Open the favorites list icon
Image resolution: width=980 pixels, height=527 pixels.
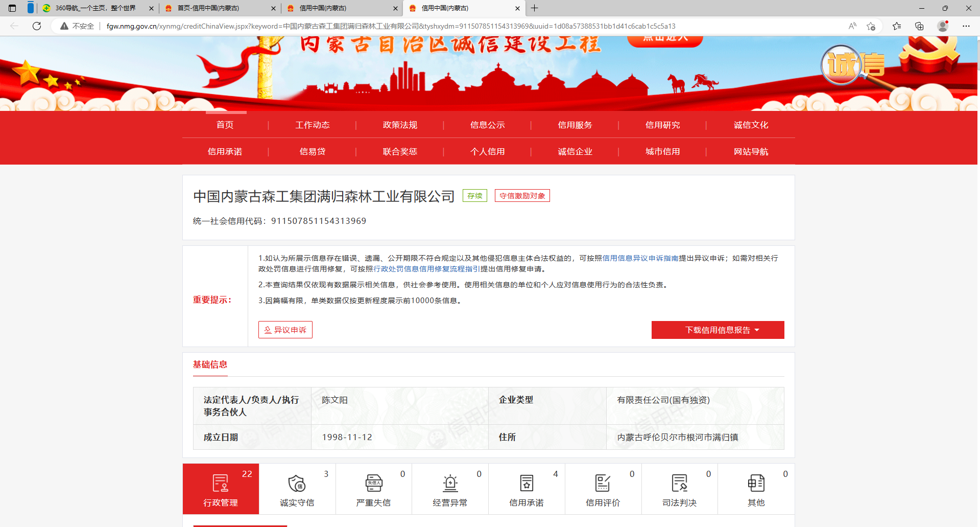coord(897,26)
